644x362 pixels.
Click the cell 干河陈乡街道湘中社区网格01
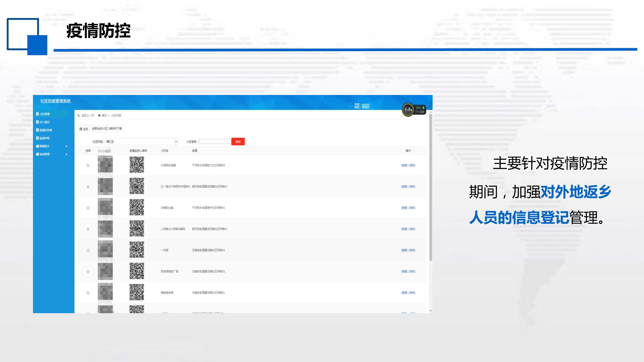pos(209,208)
